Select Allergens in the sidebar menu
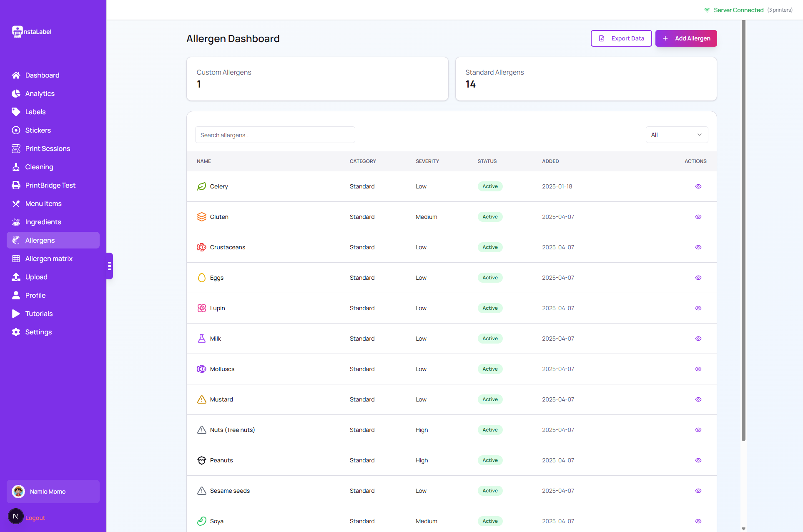The height and width of the screenshot is (532, 803). (53, 240)
